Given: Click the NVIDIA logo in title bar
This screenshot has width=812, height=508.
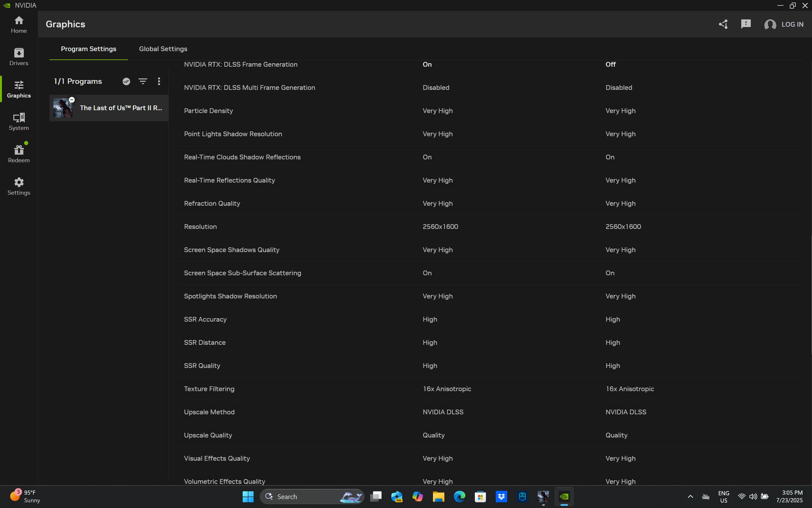Looking at the screenshot, I should coord(7,5).
